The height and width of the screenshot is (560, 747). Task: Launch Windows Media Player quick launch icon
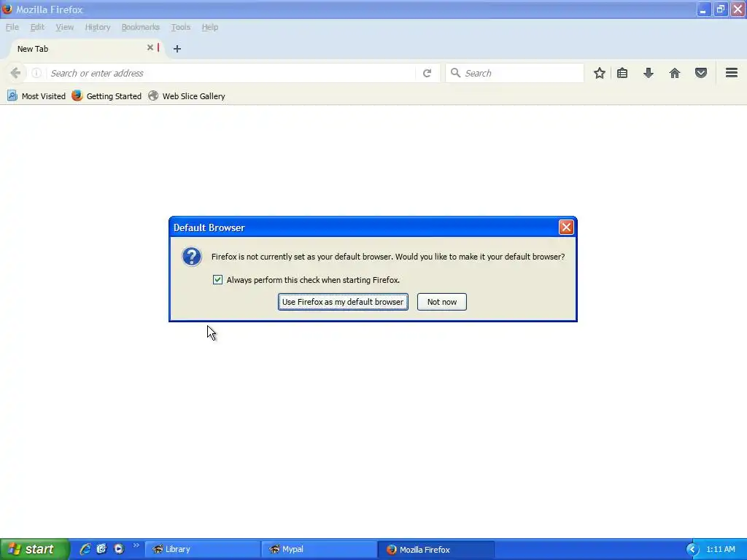[119, 549]
